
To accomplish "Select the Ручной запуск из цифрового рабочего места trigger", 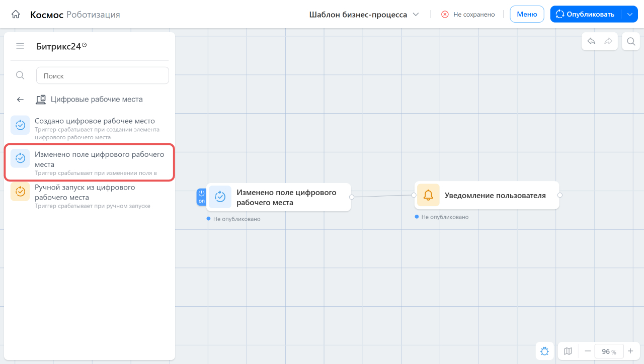I will (90, 196).
